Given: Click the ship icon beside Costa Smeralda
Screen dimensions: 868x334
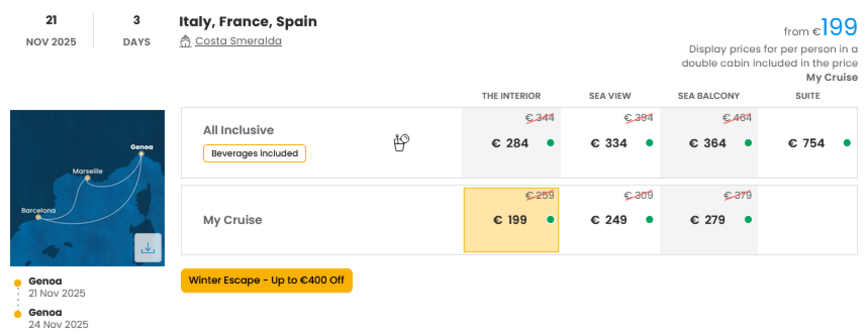Looking at the screenshot, I should tap(185, 41).
